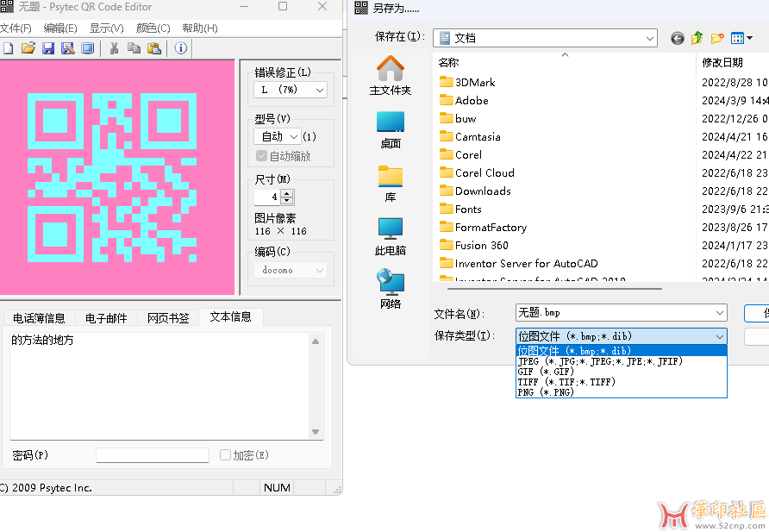Go to 主文件夹 in the places bar
Screen dimensions: 769x532
pyautogui.click(x=391, y=76)
